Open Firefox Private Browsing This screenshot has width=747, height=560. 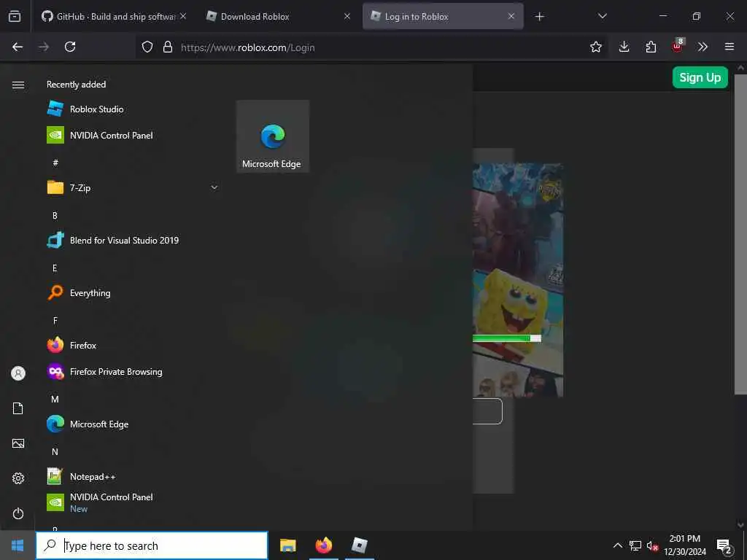point(133,371)
